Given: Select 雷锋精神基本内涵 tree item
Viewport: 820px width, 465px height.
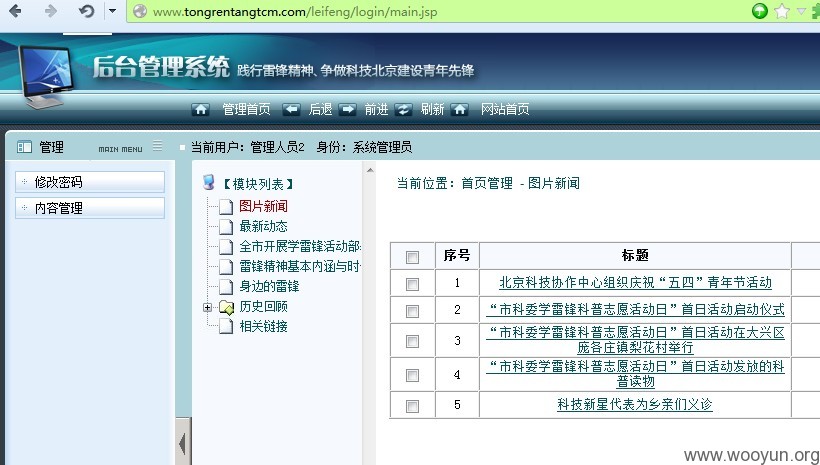Looking at the screenshot, I should pyautogui.click(x=300, y=266).
